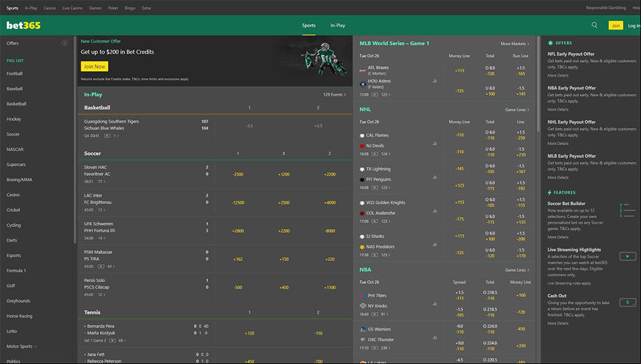Open NHL Game Lines link
This screenshot has width=641, height=364.
[x=517, y=109]
